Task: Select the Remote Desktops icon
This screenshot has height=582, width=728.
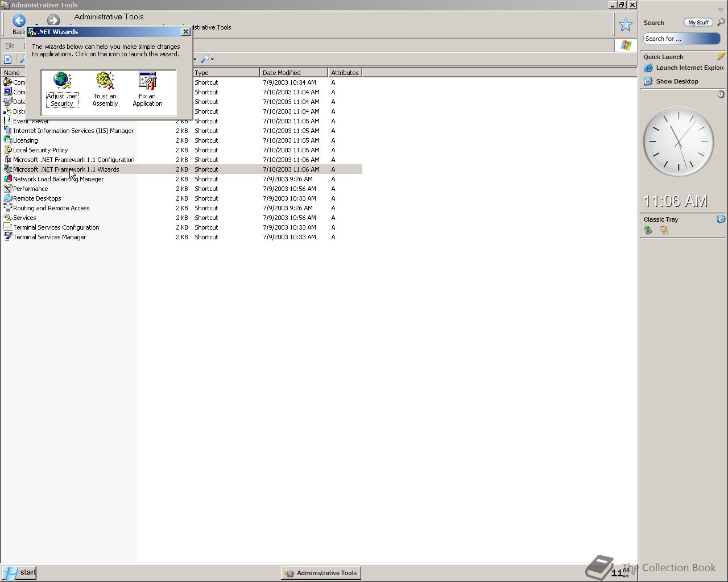Action: [x=7, y=198]
